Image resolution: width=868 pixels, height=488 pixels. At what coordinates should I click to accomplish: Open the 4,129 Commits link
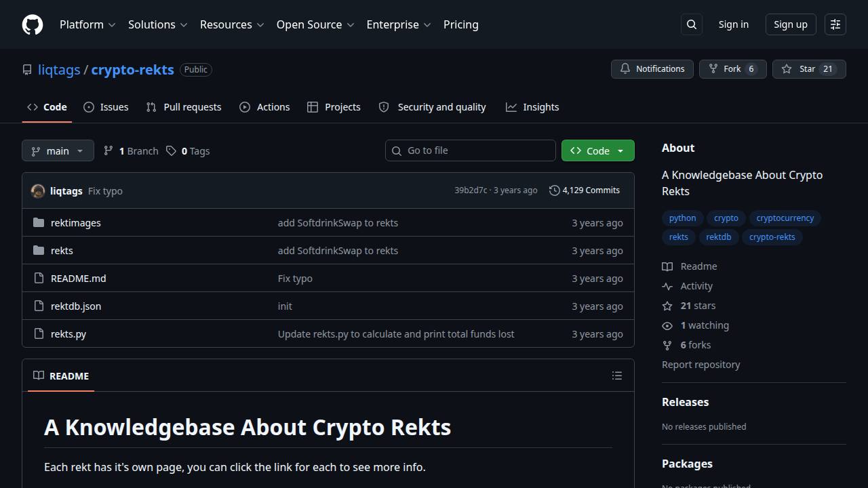click(x=585, y=190)
